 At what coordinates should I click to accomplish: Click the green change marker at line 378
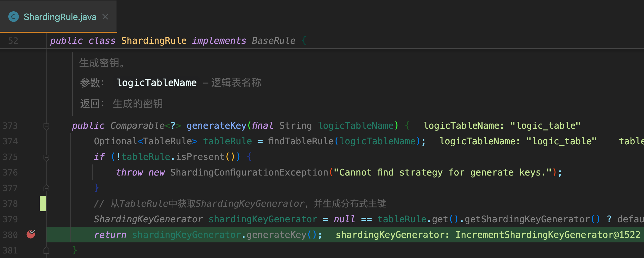click(x=43, y=203)
